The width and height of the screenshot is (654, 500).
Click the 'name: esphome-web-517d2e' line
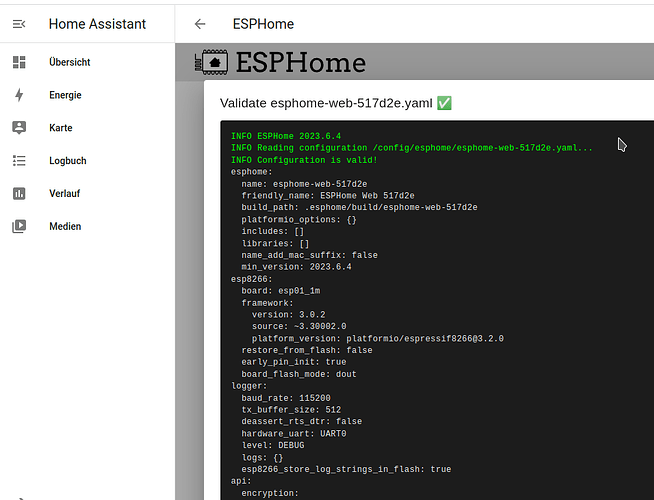(304, 184)
